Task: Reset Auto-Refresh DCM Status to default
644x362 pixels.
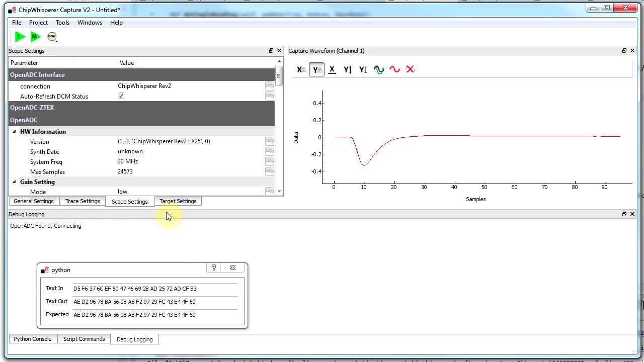Action: (270, 96)
